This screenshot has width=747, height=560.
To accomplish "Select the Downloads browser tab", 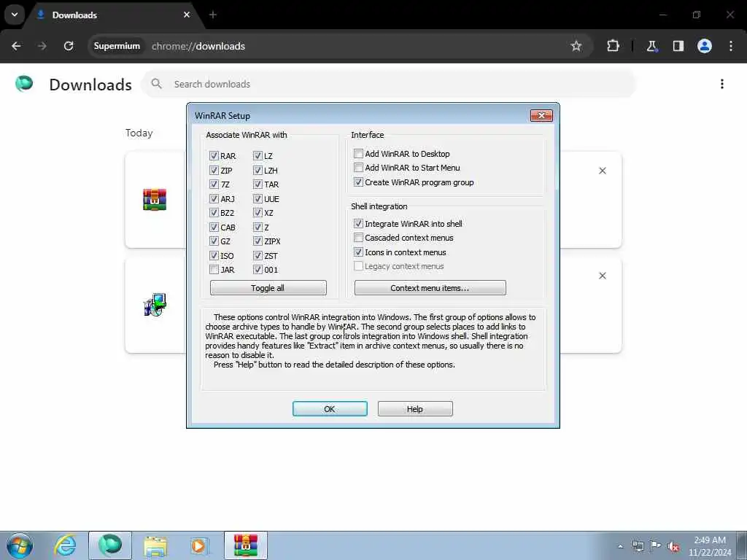I will [115, 15].
